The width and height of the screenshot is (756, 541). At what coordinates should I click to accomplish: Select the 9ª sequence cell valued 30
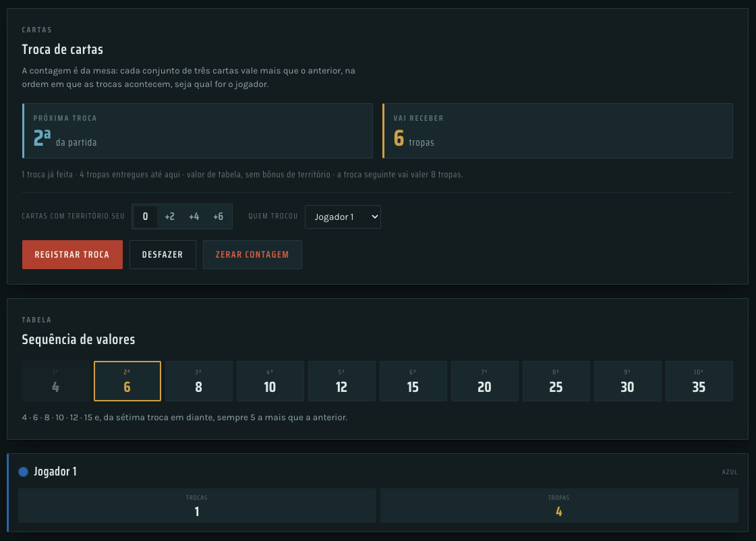click(x=627, y=381)
